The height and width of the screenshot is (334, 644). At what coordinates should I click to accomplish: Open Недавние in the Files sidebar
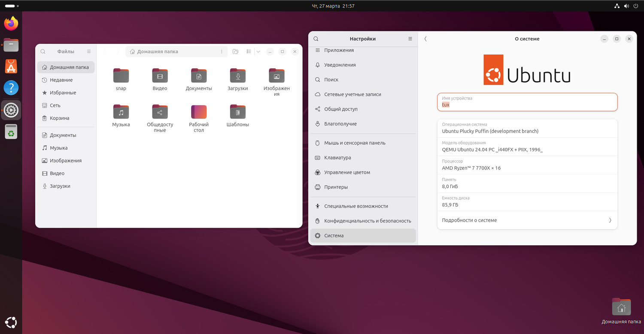[x=66, y=80]
